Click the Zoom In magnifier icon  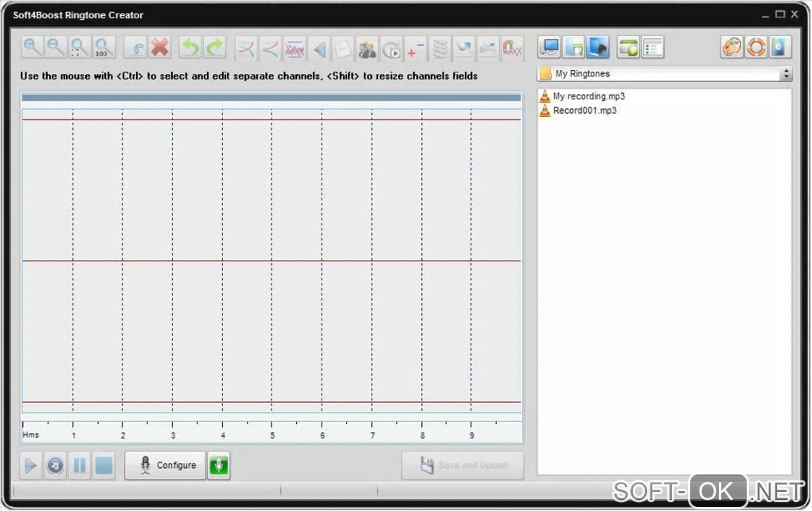32,48
